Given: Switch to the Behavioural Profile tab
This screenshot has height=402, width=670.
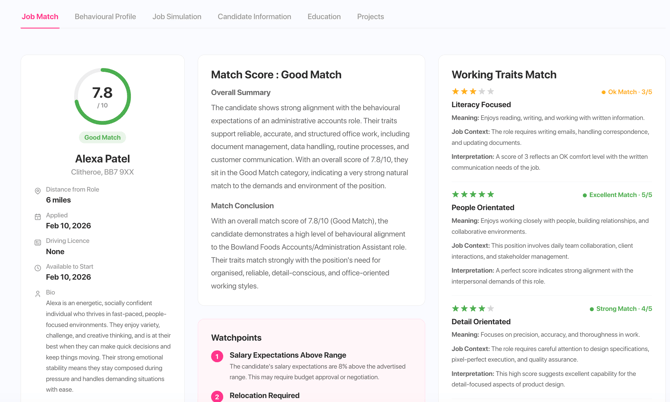Looking at the screenshot, I should click(x=105, y=17).
